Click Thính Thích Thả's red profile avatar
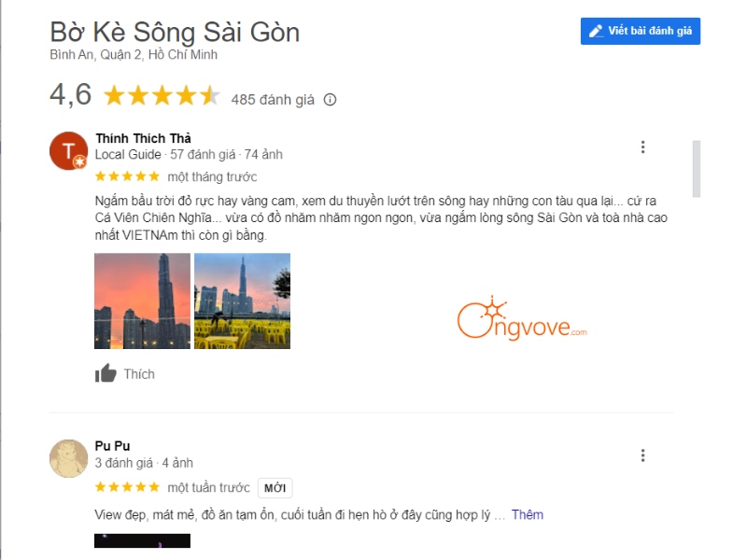This screenshot has width=747, height=560. (68, 150)
